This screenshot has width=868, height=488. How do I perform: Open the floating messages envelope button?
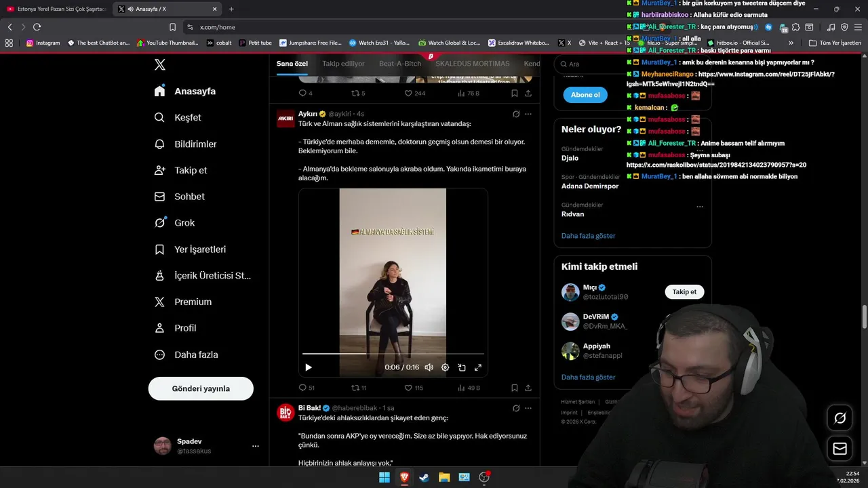840,449
